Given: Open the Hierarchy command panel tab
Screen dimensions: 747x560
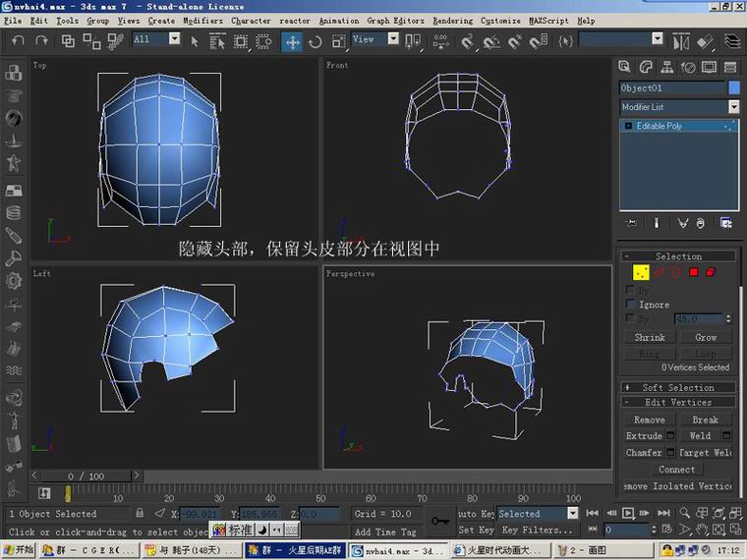Looking at the screenshot, I should 667,67.
